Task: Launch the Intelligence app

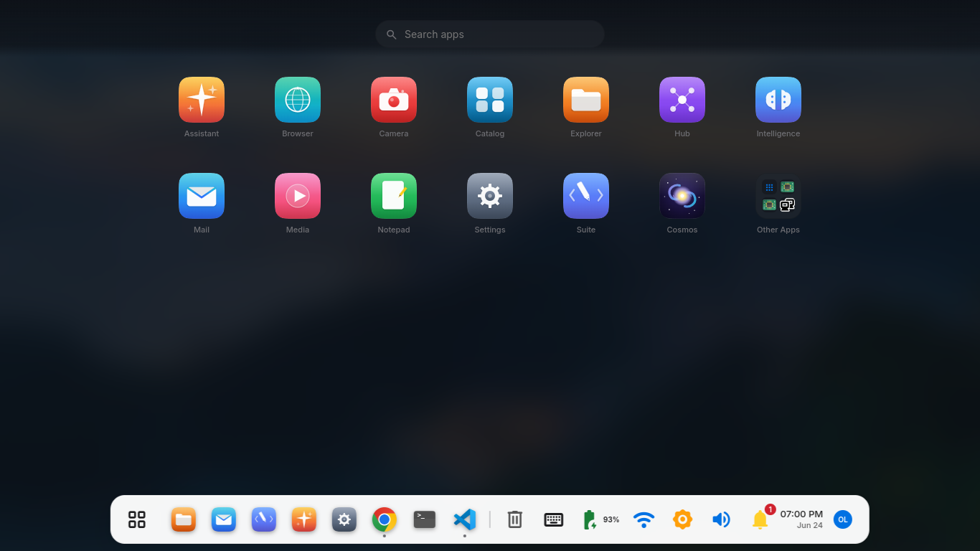Action: pos(778,100)
